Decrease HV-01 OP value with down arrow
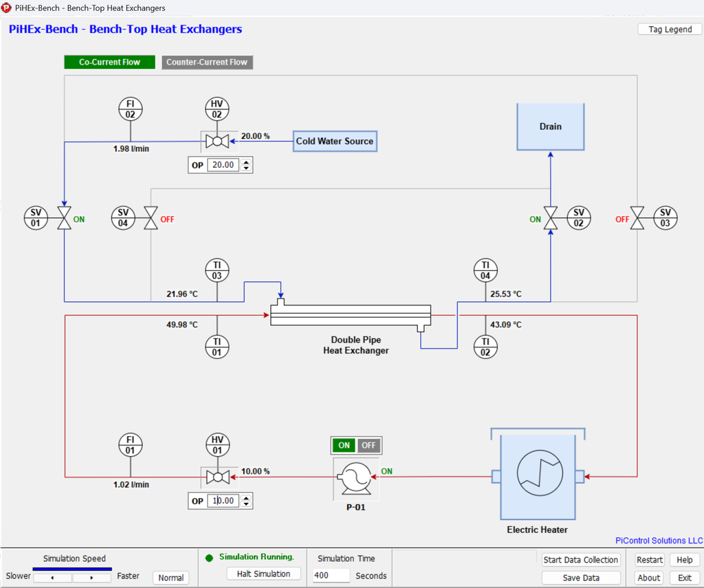 click(x=246, y=504)
